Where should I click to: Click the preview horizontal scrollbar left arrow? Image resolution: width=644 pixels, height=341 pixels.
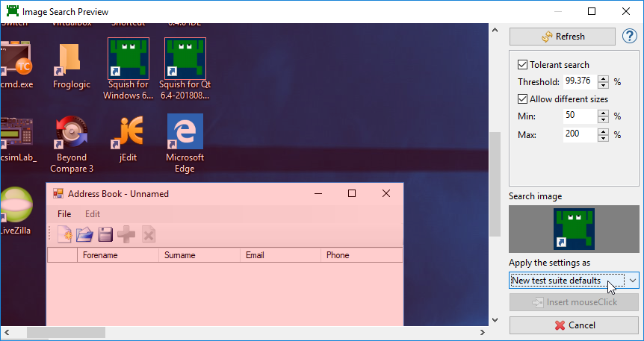[7, 331]
